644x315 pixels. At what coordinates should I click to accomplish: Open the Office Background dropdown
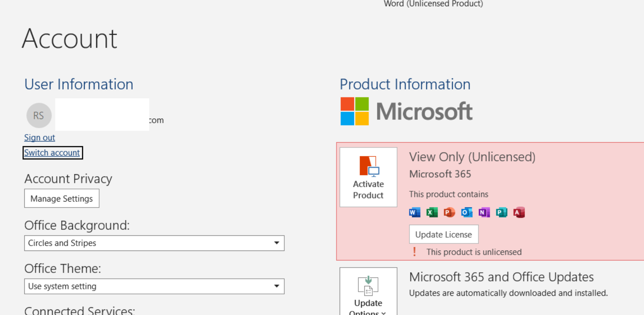[x=154, y=243]
